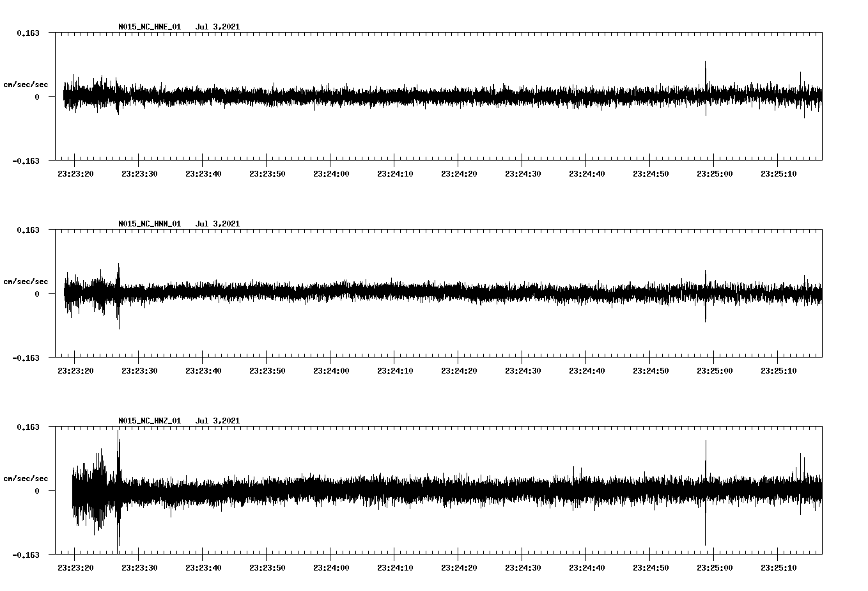Click 23:24:00 time label under HNE plot

coord(331,173)
